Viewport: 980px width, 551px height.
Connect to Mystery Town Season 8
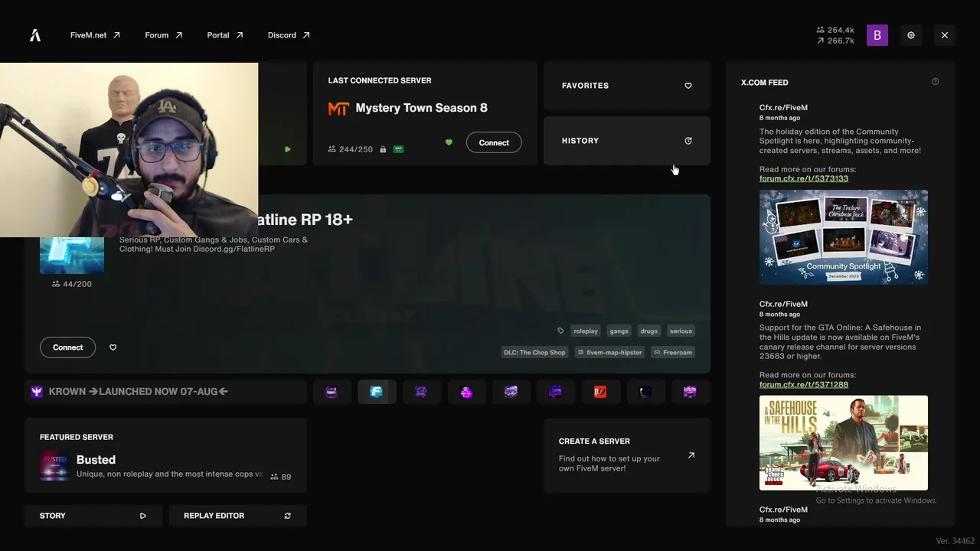(494, 142)
